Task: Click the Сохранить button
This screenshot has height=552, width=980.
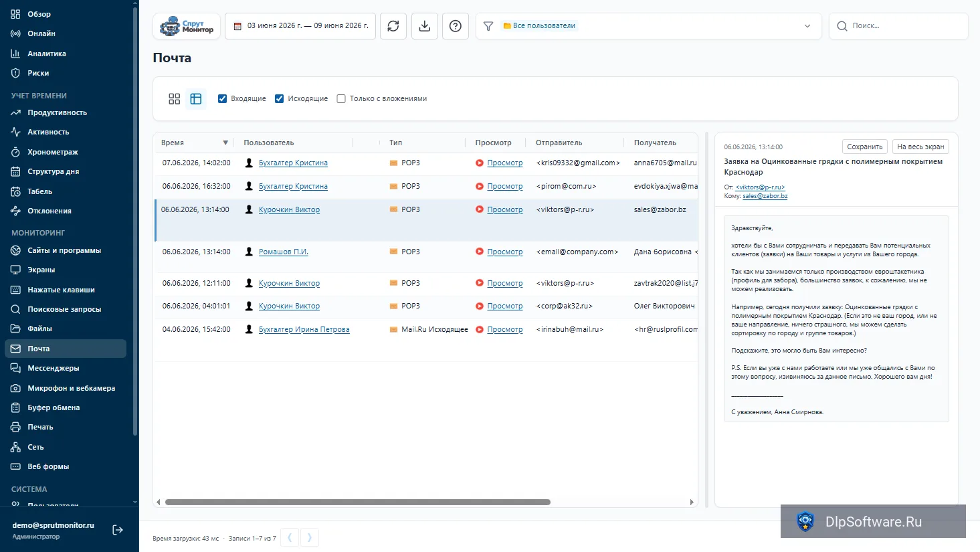Action: coord(865,147)
